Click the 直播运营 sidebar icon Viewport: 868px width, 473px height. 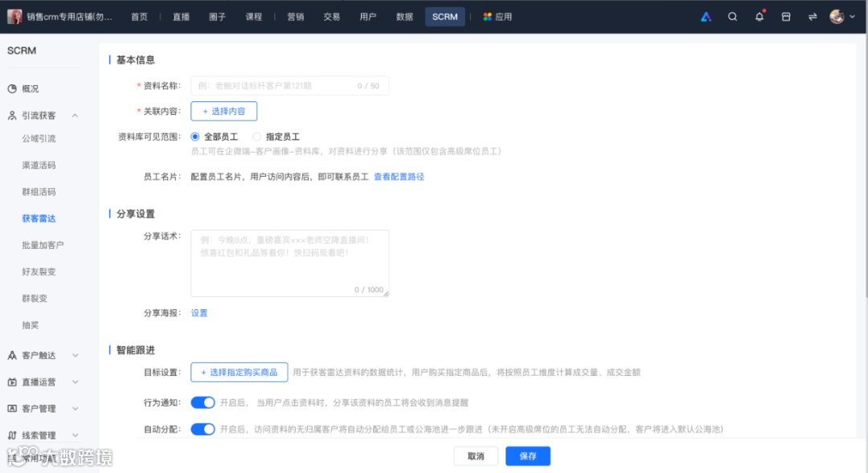(x=12, y=381)
